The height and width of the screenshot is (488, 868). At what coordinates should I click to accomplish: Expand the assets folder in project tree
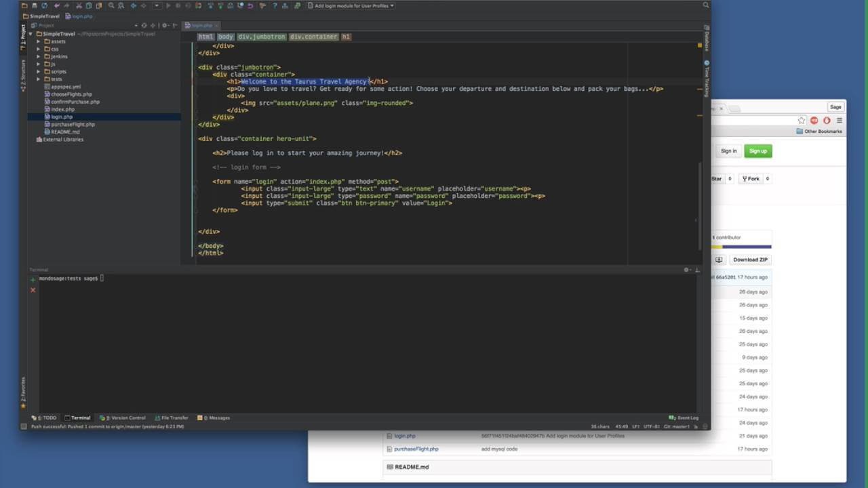pos(39,41)
